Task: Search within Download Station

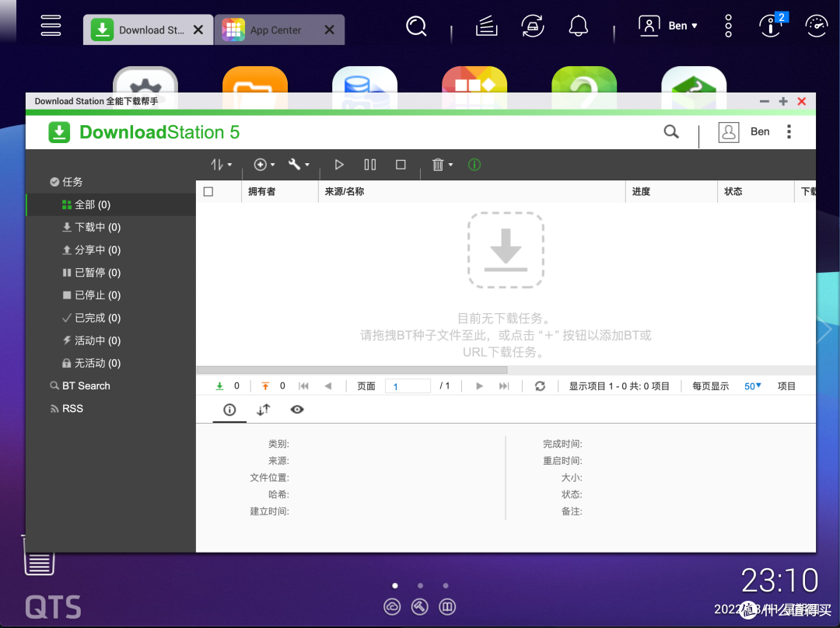Action: pos(671,131)
